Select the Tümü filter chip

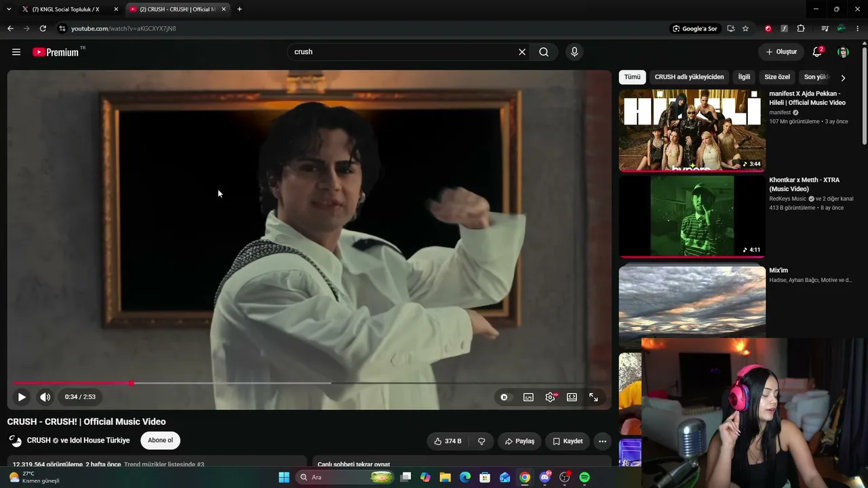[x=632, y=77]
